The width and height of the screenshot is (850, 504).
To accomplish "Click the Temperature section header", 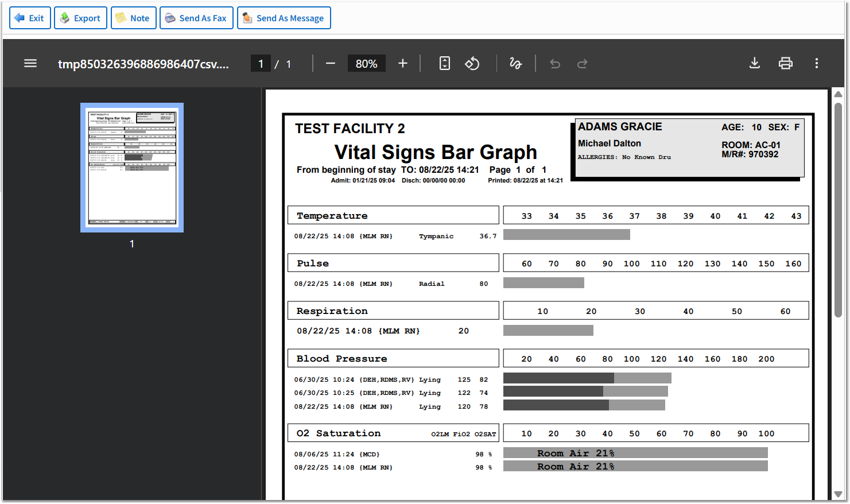I will pyautogui.click(x=393, y=215).
